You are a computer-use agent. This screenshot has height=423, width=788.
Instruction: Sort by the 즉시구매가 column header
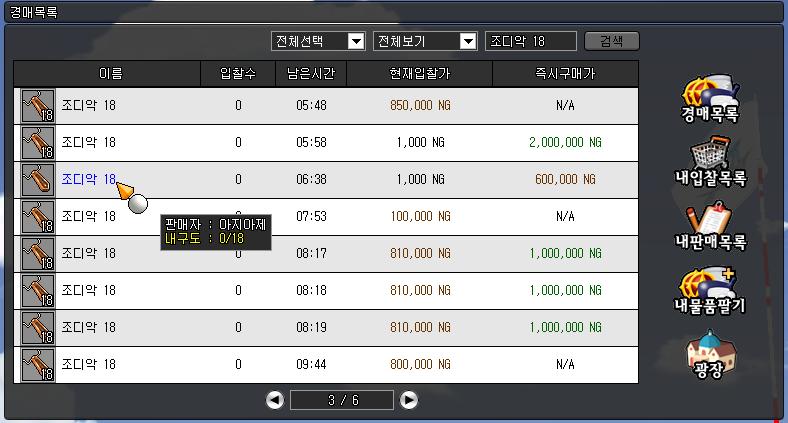[565, 74]
